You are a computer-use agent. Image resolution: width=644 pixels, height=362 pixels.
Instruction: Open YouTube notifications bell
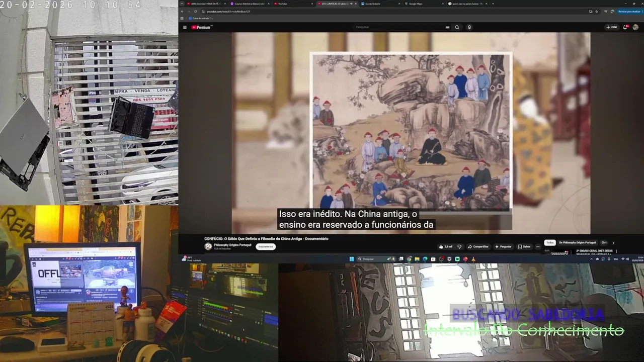coord(626,27)
